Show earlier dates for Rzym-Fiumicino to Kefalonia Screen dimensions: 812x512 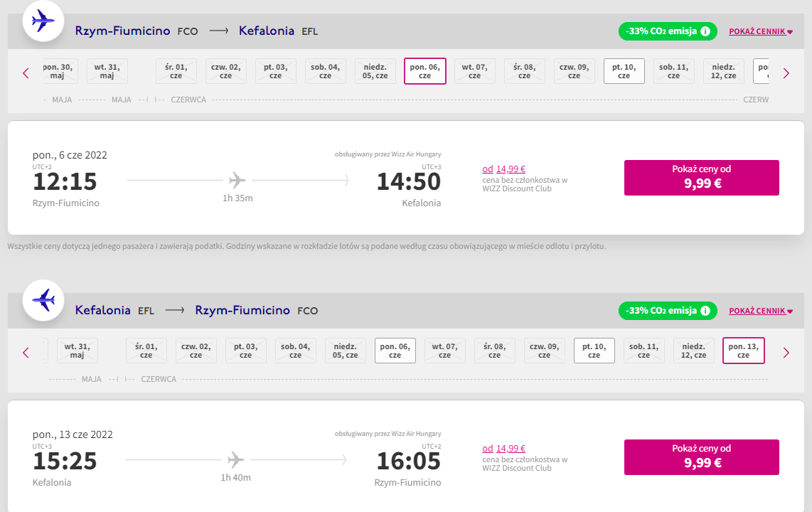(x=26, y=73)
